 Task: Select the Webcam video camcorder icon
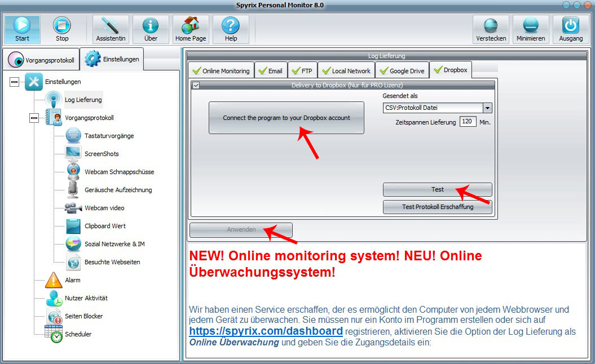point(73,208)
